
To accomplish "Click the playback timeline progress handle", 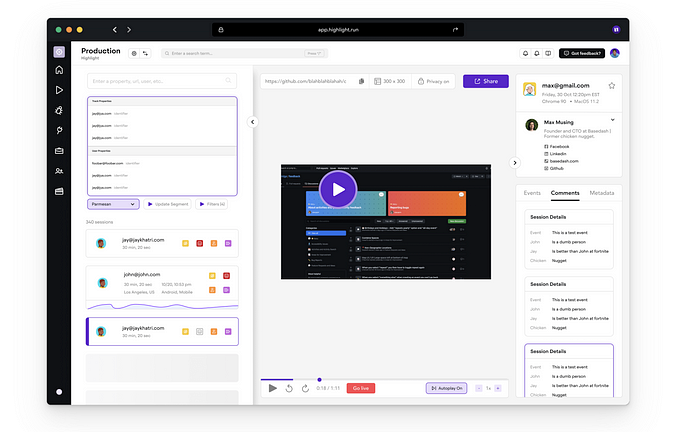I will 319,380.
